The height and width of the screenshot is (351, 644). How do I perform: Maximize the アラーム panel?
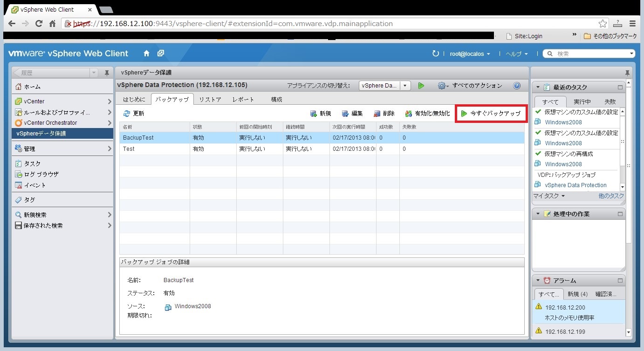pyautogui.click(x=620, y=281)
